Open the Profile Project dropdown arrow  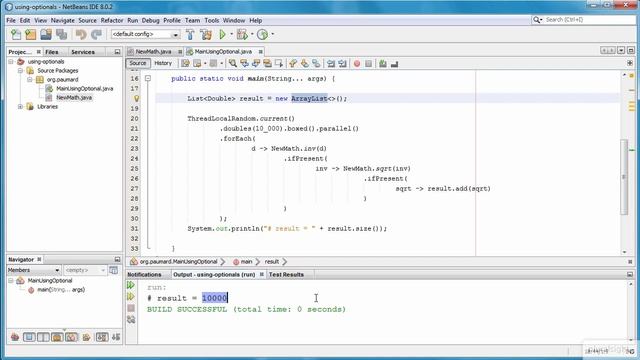pyautogui.click(x=272, y=34)
